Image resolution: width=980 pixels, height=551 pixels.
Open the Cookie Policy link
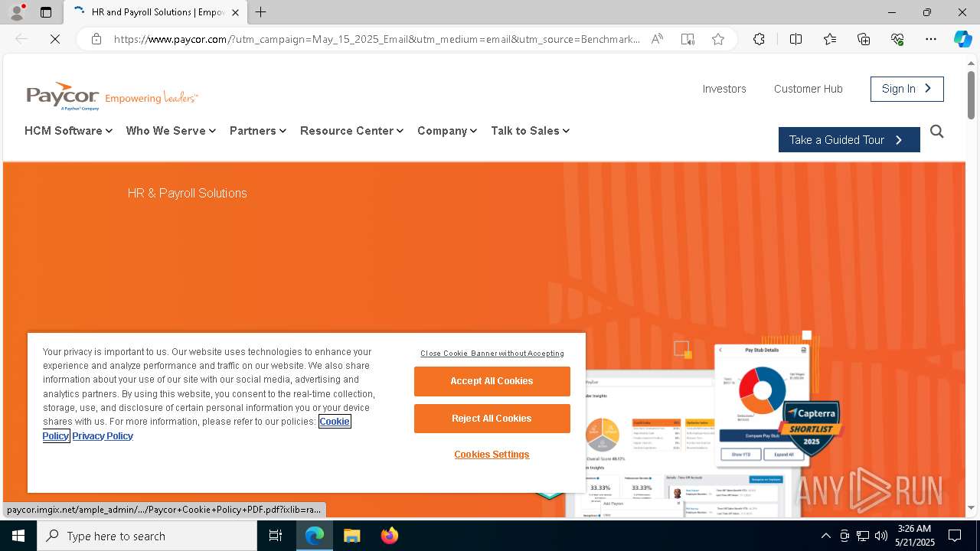pyautogui.click(x=335, y=422)
